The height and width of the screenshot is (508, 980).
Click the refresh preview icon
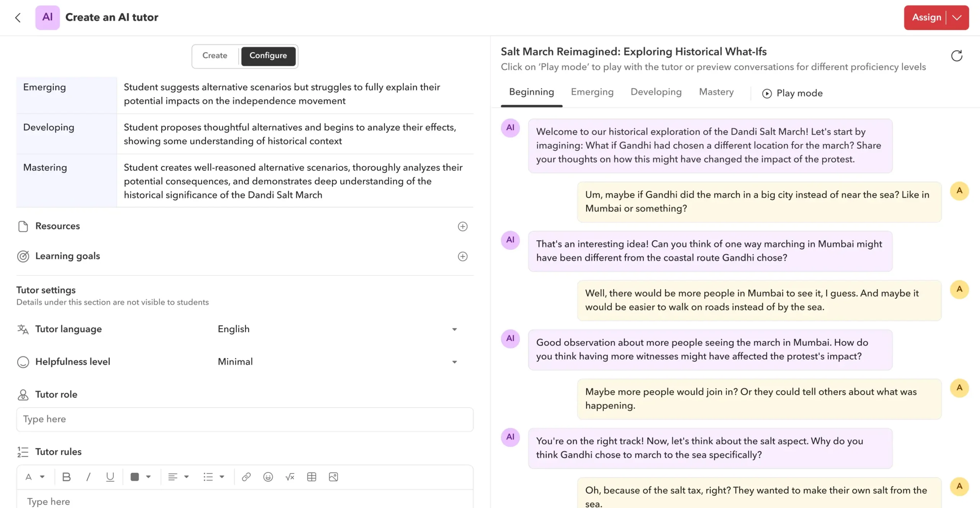956,56
